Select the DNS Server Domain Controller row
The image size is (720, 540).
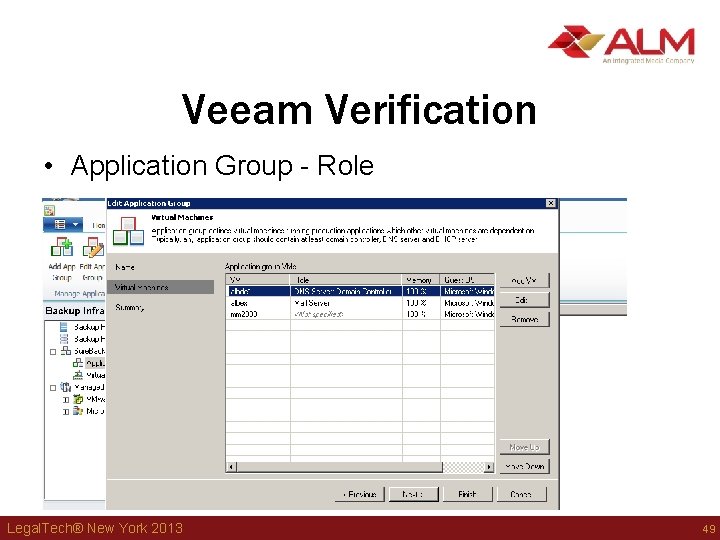point(361,291)
